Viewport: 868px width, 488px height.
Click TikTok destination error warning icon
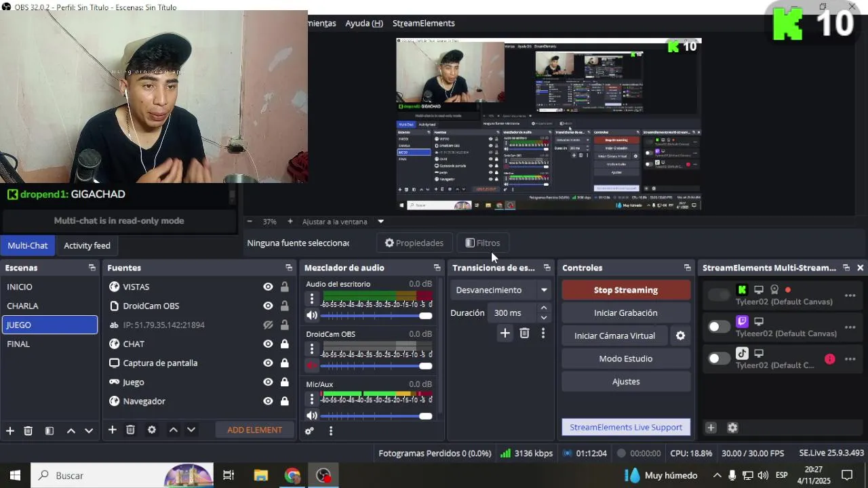(x=830, y=359)
